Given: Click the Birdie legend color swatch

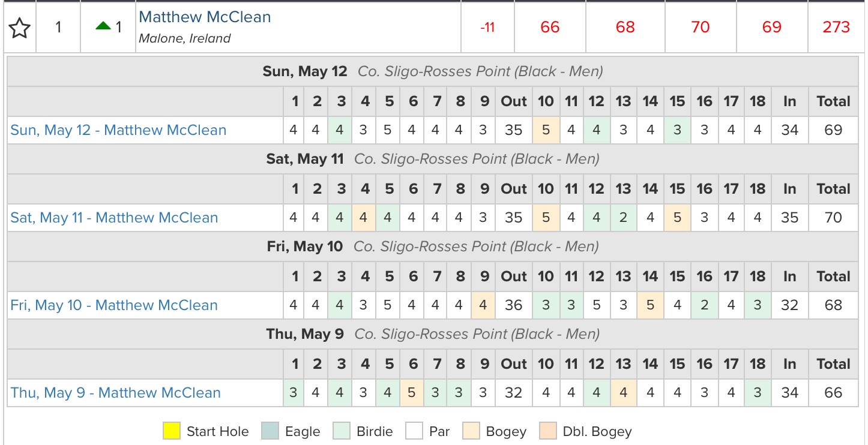Looking at the screenshot, I should 342,431.
